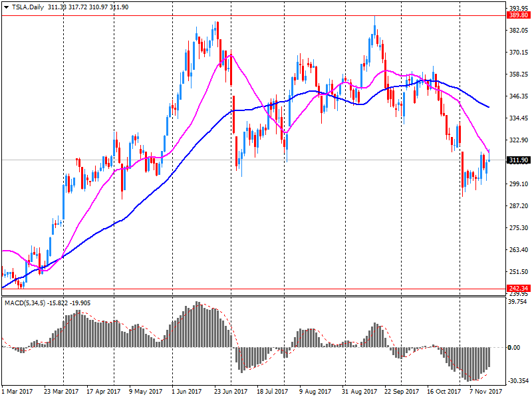Image resolution: width=532 pixels, height=399 pixels.
Task: Click the 7 Nov 2017 date label
Action: click(x=485, y=392)
